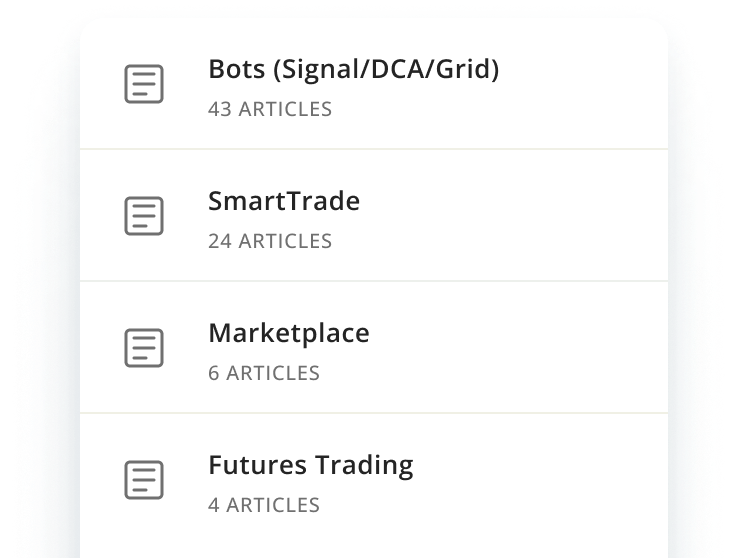
Task: Click the word Grid in the Bots title
Action: point(464,70)
